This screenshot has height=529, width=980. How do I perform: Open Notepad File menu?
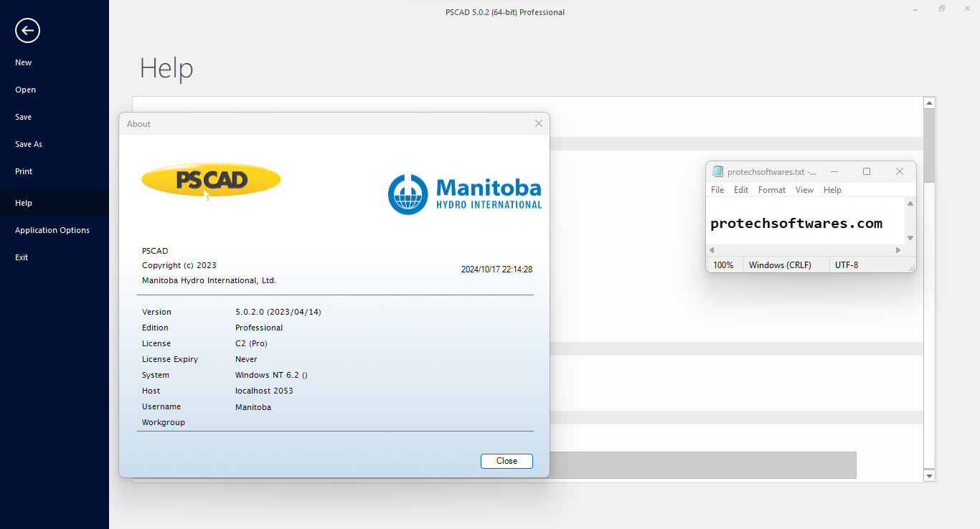[x=717, y=190]
